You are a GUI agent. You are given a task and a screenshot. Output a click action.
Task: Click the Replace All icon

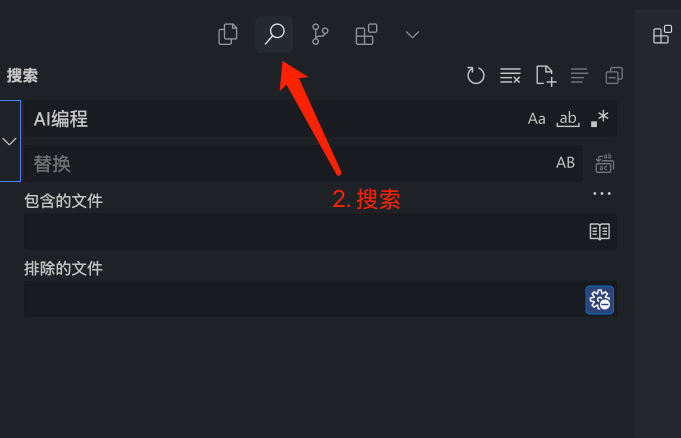(x=604, y=163)
